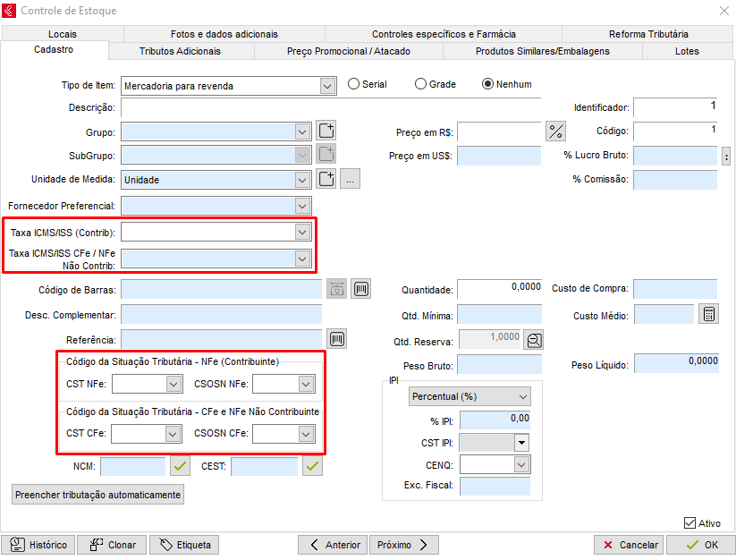Click the Controle de Estoque app logo

click(9, 11)
